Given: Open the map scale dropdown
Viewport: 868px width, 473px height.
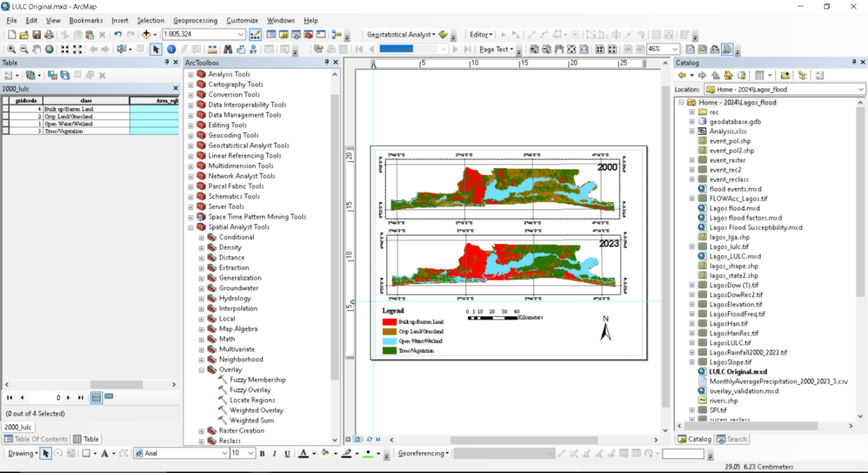Looking at the screenshot, I should (240, 35).
